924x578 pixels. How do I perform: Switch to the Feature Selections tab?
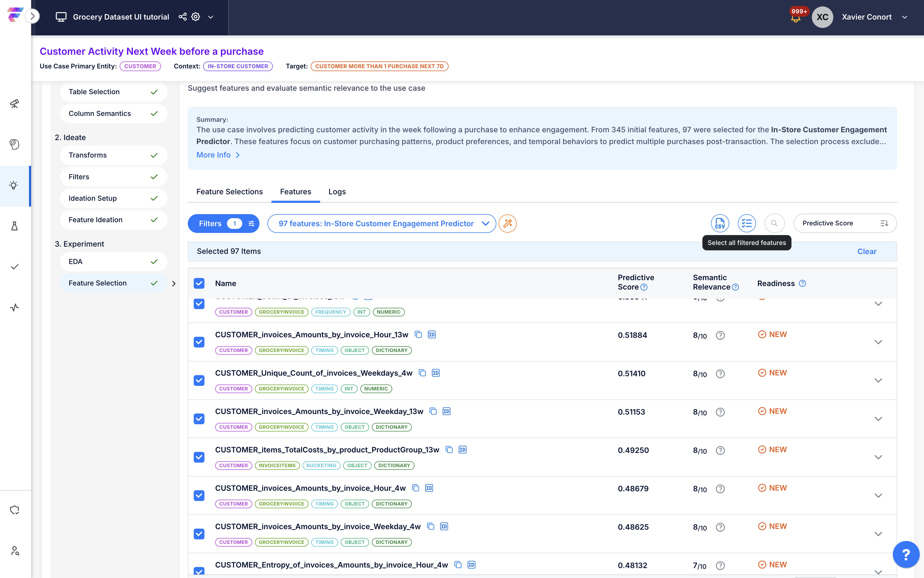pos(229,192)
